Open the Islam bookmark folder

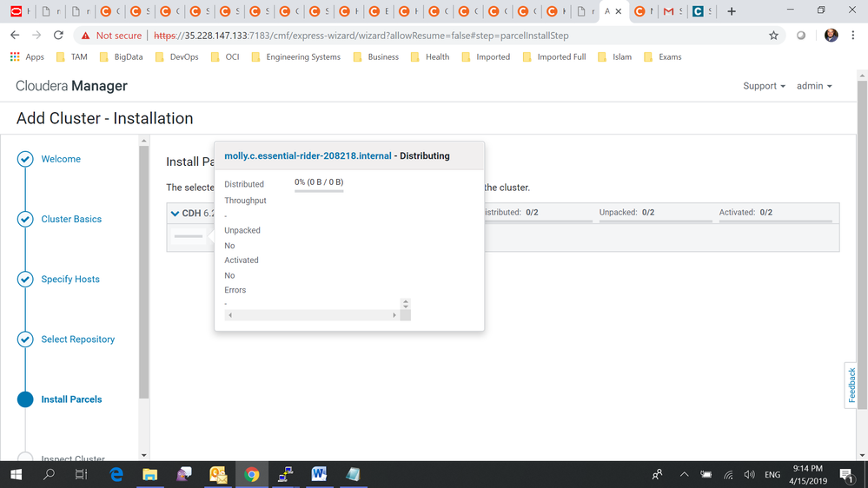pyautogui.click(x=614, y=57)
